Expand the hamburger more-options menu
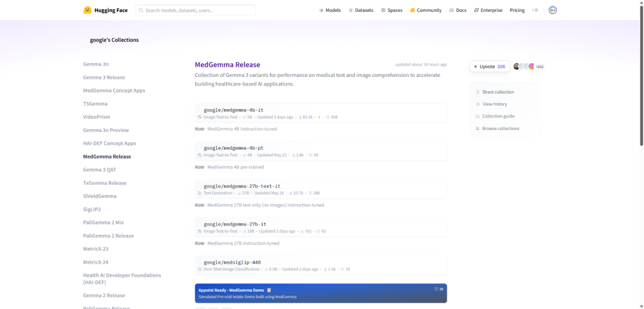The height and width of the screenshot is (309, 644). 535,10
